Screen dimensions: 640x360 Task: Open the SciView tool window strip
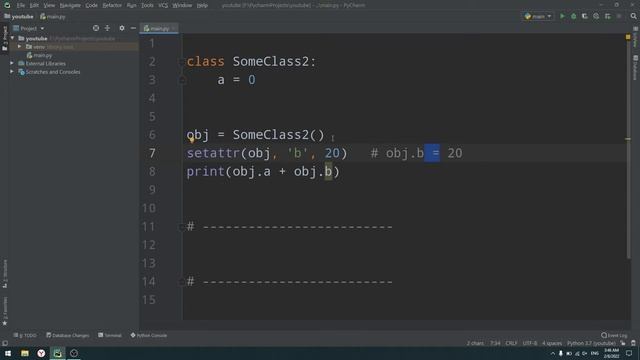(x=636, y=38)
